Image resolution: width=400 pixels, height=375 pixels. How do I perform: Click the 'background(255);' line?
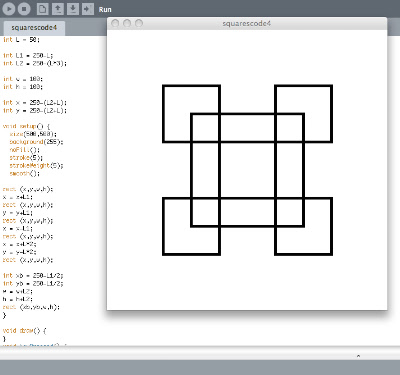36,142
